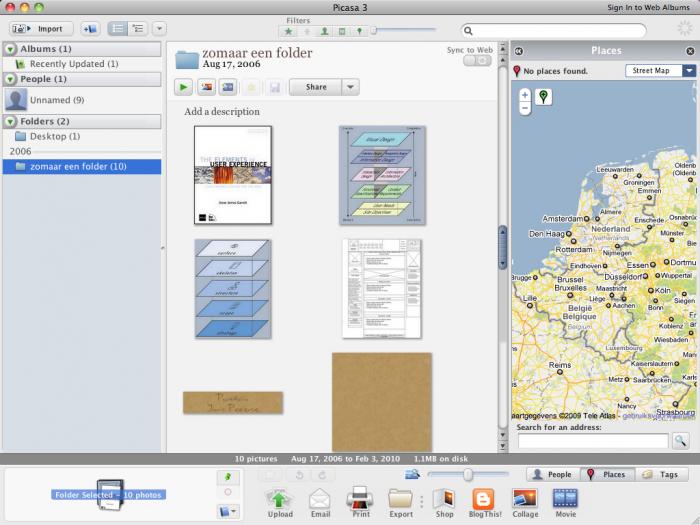Rotate photo clockwise
700x525 pixels.
322,475
